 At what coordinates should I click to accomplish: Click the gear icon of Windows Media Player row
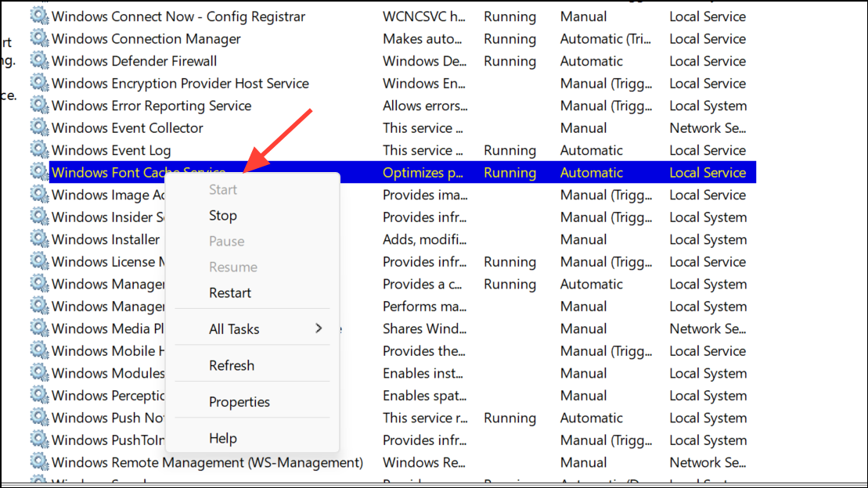[39, 328]
